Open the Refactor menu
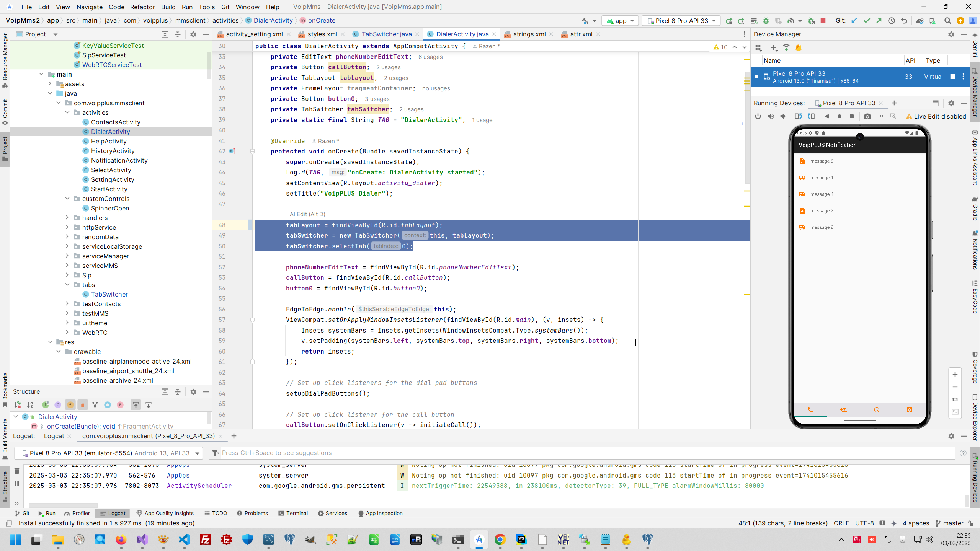Screen dimensions: 980x551 [142, 7]
